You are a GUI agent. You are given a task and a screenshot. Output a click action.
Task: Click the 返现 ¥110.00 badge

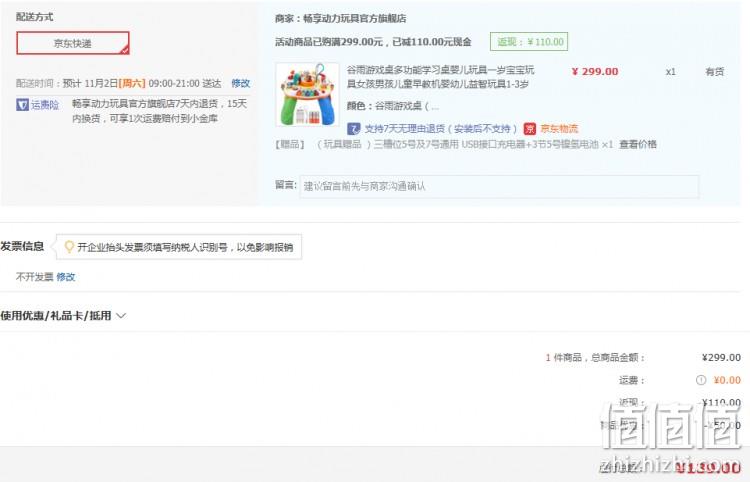[529, 42]
